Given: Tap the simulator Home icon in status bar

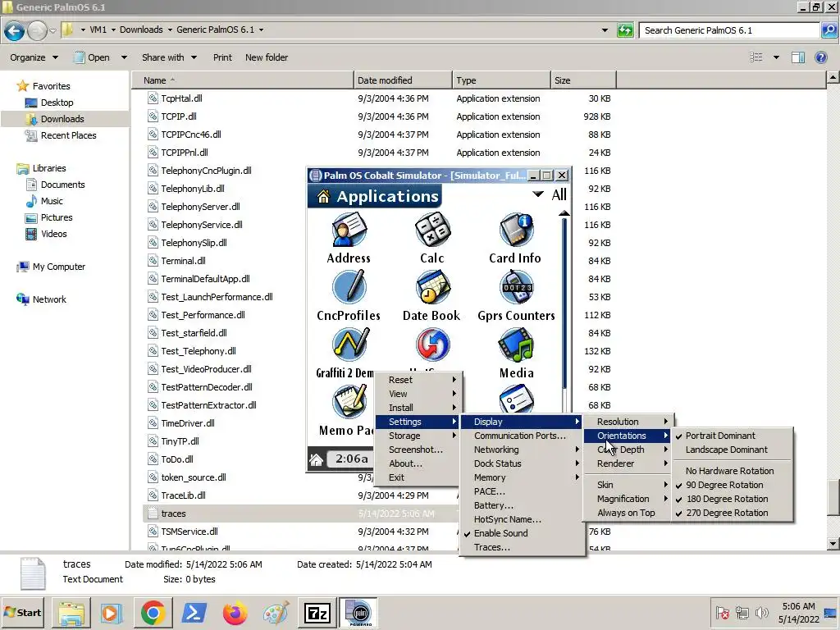Looking at the screenshot, I should coord(316,459).
